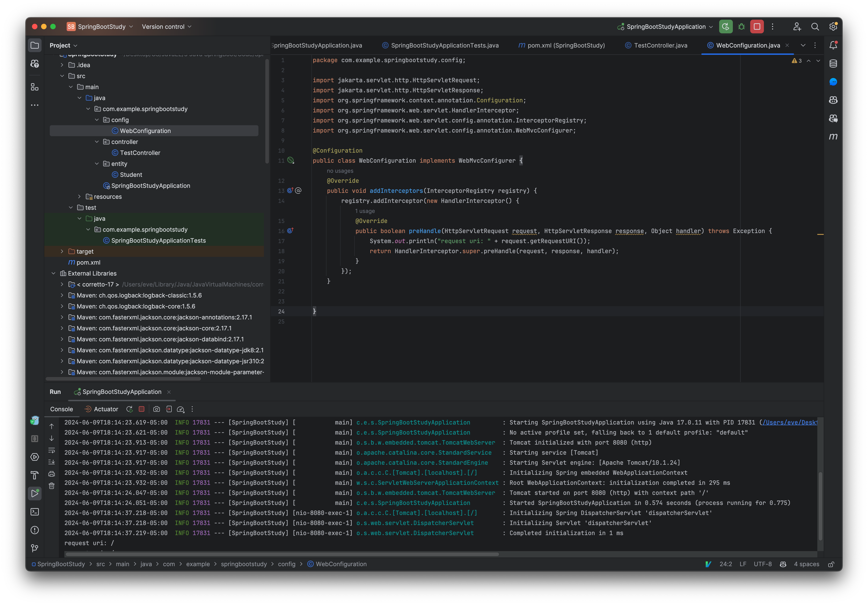Select the Console tab
The width and height of the screenshot is (868, 605).
(62, 409)
